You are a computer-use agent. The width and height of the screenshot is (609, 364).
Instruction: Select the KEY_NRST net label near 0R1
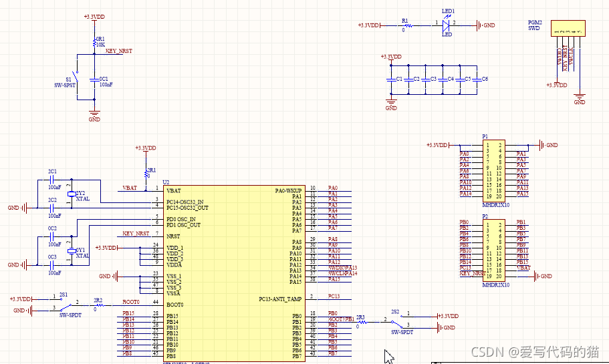tap(119, 51)
